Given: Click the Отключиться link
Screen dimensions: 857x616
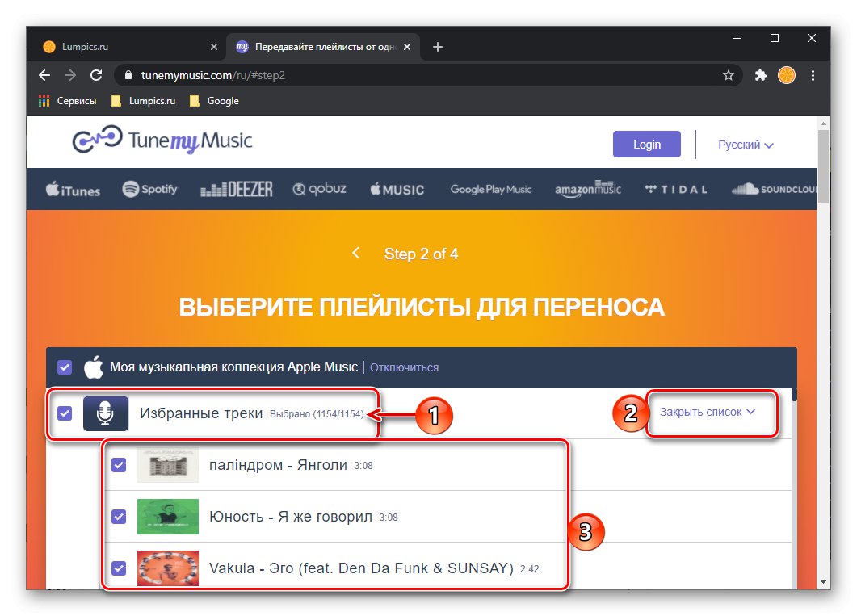Looking at the screenshot, I should pyautogui.click(x=404, y=367).
